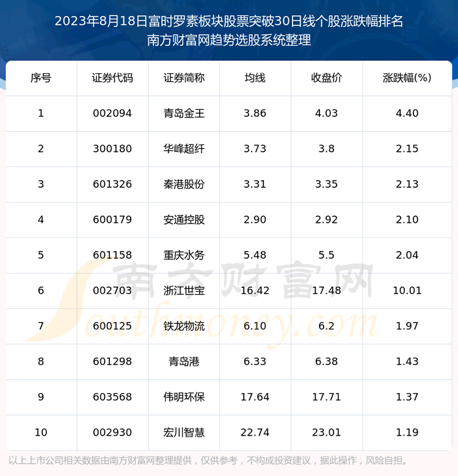Image resolution: width=458 pixels, height=476 pixels.
Task: Click the 证券简称 column header
Action: point(184,78)
